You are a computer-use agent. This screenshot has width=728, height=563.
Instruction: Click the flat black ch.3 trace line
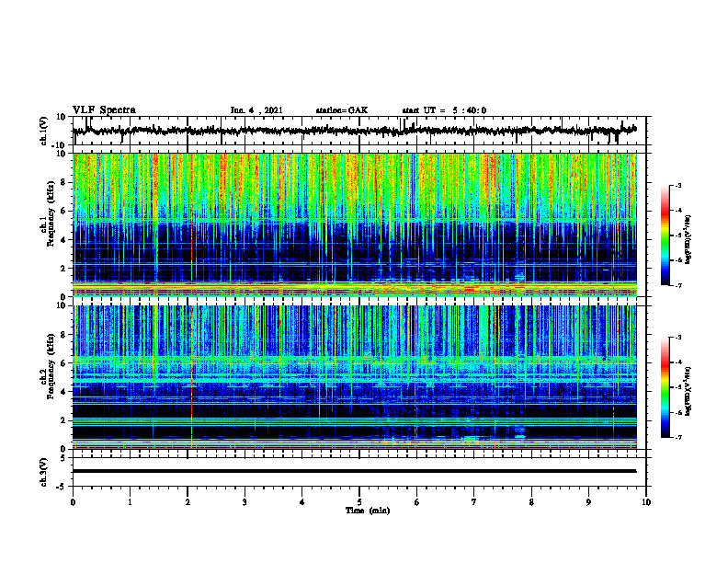pos(355,471)
